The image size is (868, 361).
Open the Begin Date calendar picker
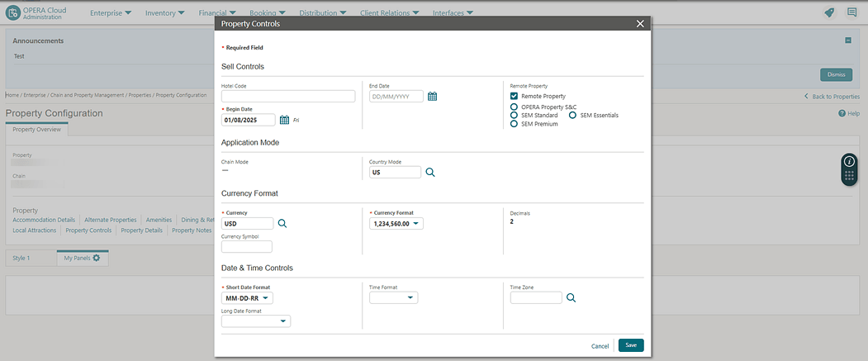point(284,120)
